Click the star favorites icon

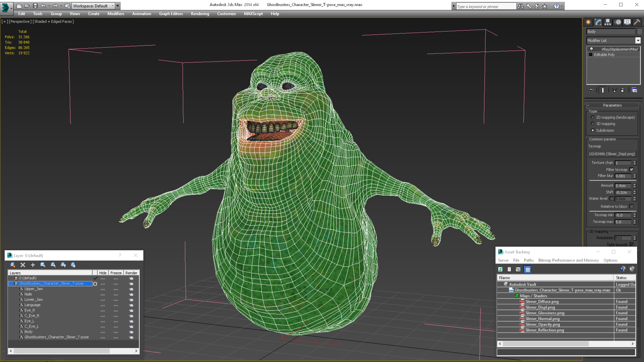click(x=545, y=6)
